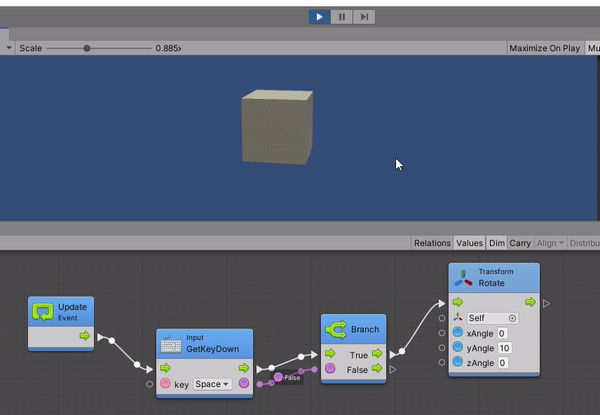Image resolution: width=600 pixels, height=415 pixels.
Task: Toggle the Dim option in graph toolbar
Action: (x=497, y=243)
